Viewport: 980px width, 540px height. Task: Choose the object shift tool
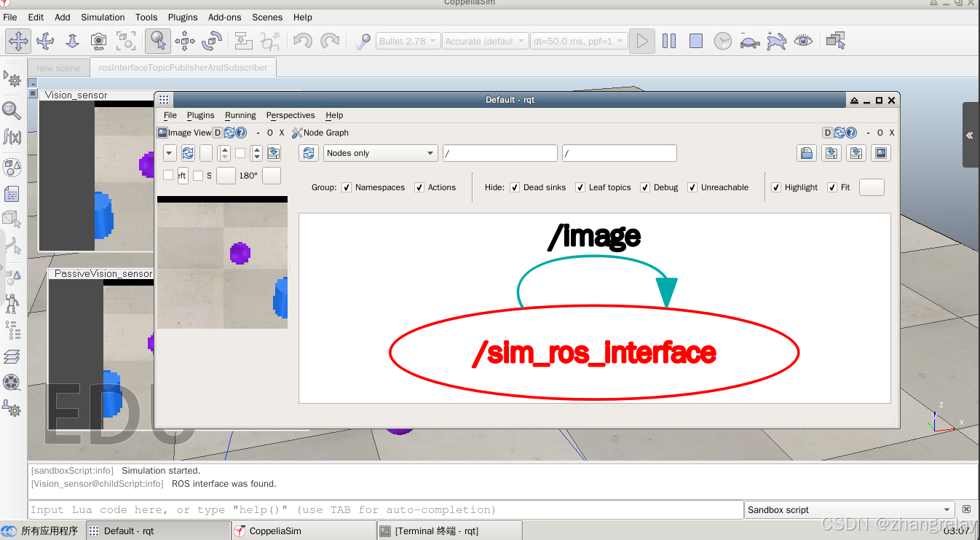185,41
